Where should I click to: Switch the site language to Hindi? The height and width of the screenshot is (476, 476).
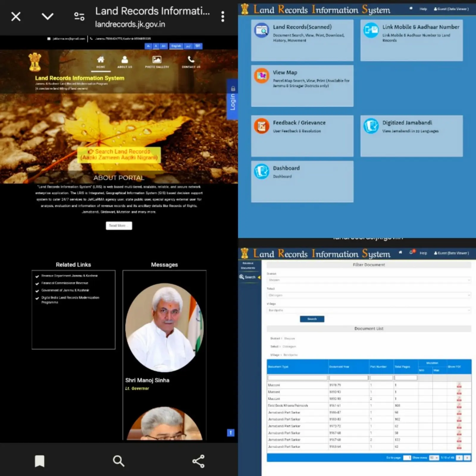click(198, 46)
